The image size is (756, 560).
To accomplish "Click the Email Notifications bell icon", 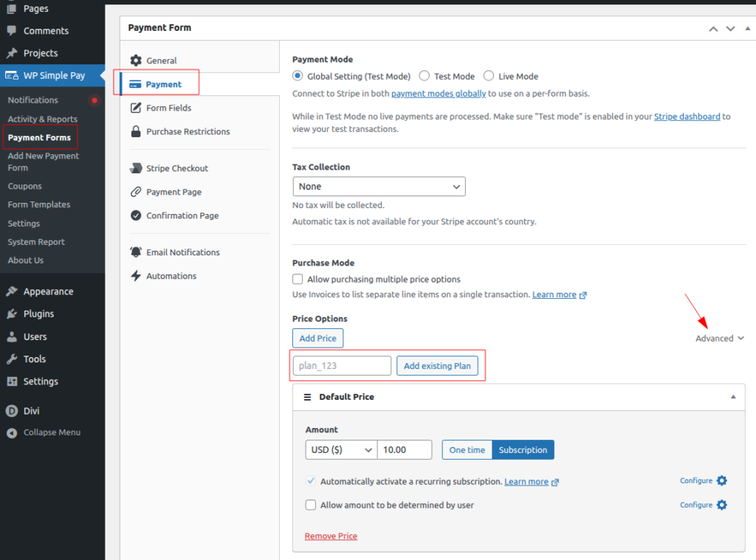I will point(136,252).
